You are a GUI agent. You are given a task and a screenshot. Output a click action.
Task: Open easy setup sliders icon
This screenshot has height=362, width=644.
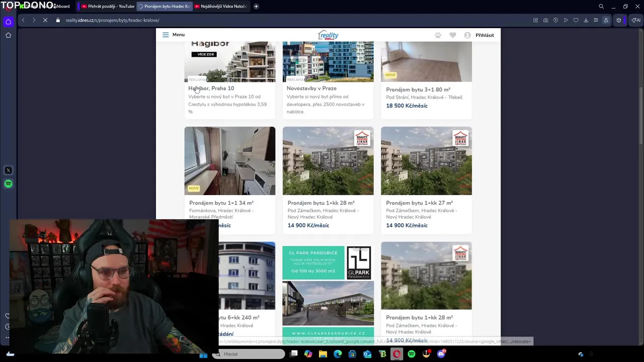pyautogui.click(x=596, y=20)
